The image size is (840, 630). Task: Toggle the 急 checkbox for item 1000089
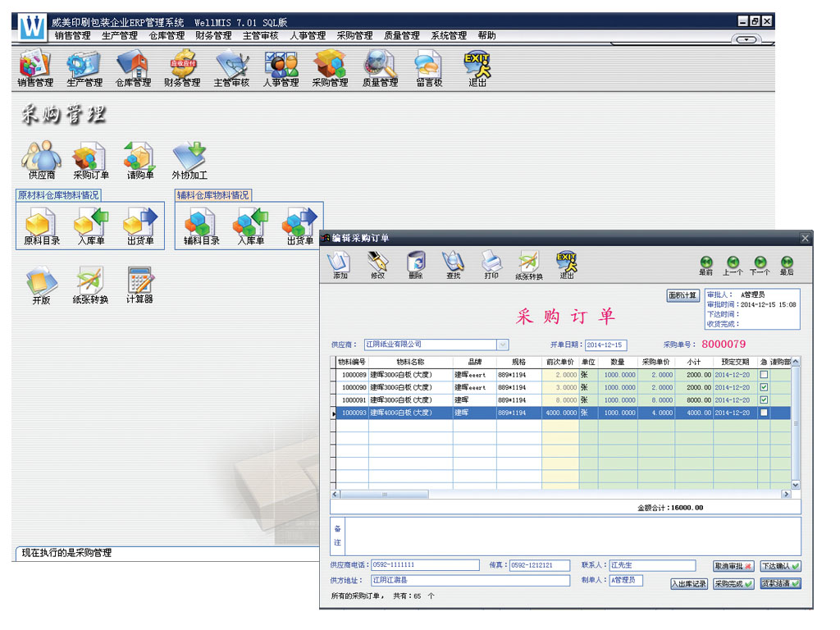pyautogui.click(x=764, y=374)
